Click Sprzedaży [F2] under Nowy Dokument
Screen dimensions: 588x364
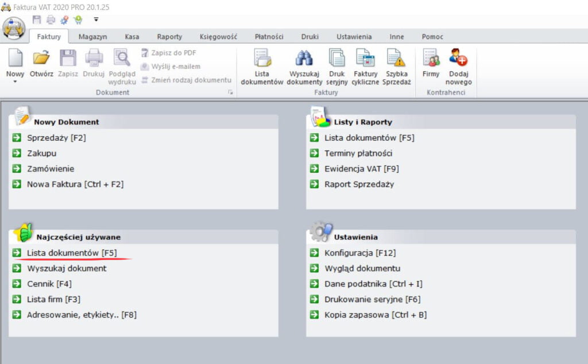(x=56, y=138)
